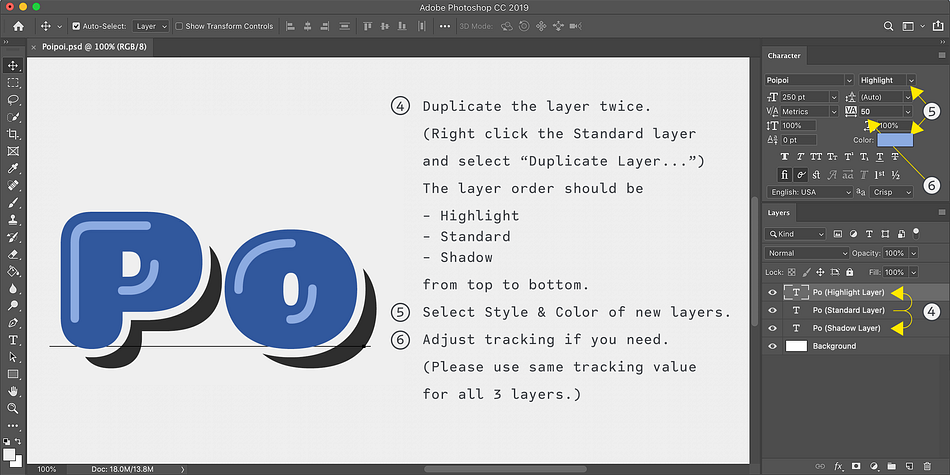Select the Crop tool
Viewport: 950px width, 475px height.
[13, 134]
